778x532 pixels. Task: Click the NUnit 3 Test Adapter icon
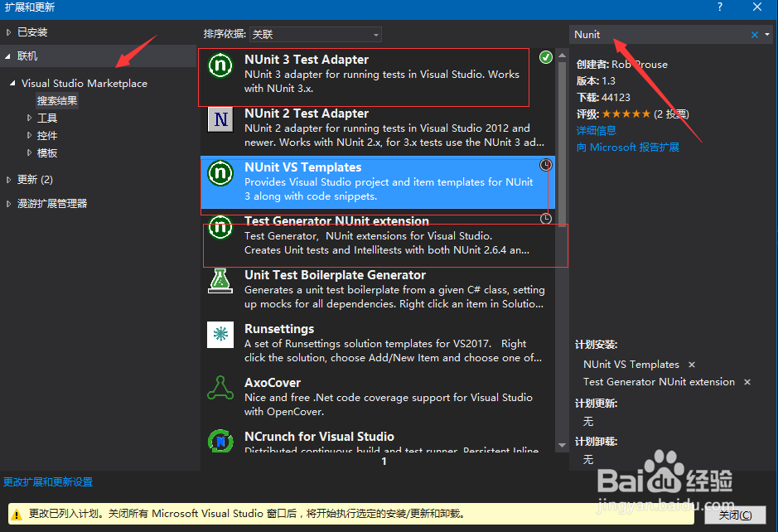click(220, 65)
